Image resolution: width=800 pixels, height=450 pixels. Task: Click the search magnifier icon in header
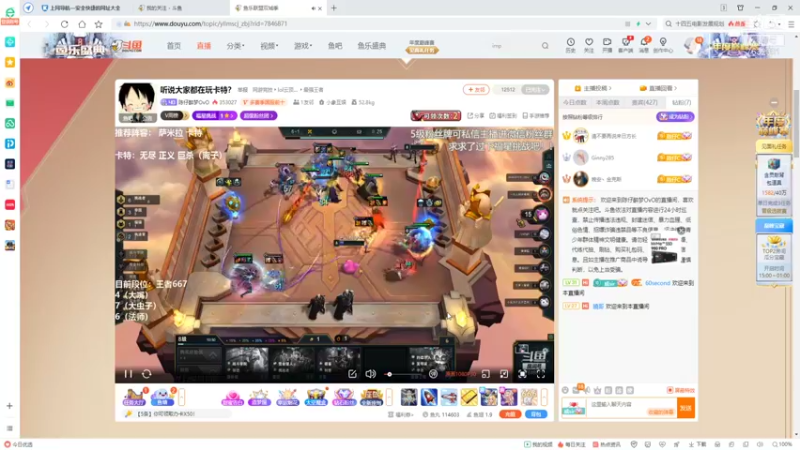pos(545,45)
